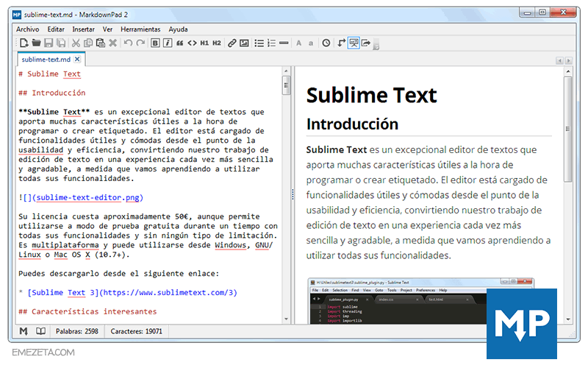Apply Heading 1 using the H1 button
Viewport: 588px width, 368px height.
point(204,43)
